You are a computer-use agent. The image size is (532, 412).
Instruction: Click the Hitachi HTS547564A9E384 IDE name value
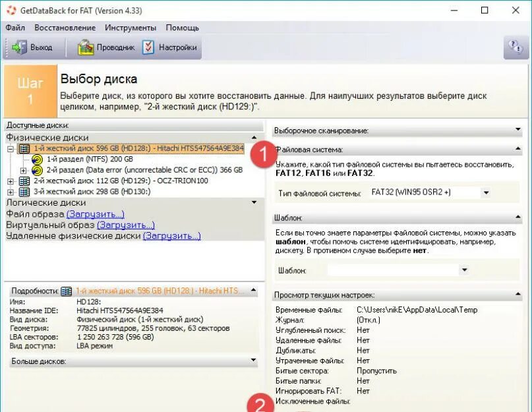[120, 310]
